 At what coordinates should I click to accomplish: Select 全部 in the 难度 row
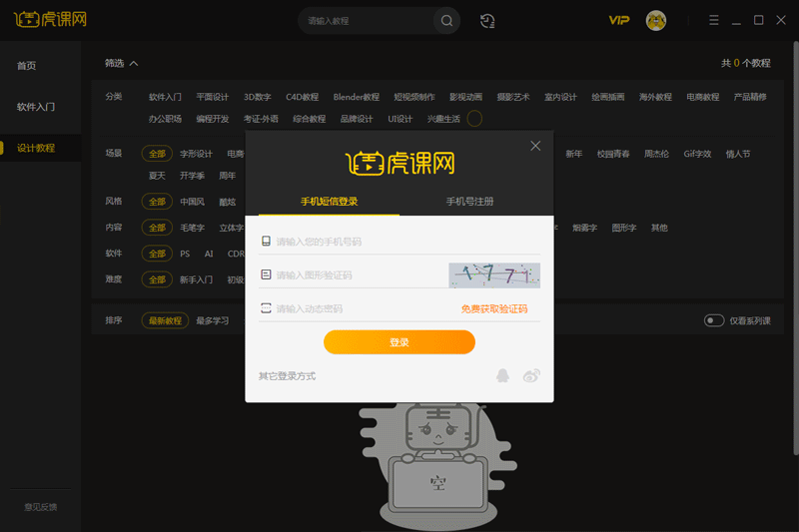[x=157, y=279]
